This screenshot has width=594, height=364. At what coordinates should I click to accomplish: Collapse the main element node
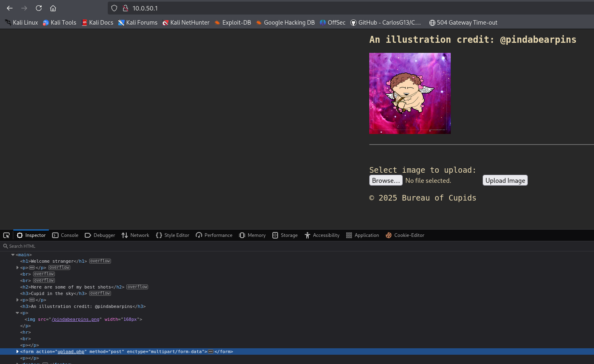pyautogui.click(x=13, y=255)
